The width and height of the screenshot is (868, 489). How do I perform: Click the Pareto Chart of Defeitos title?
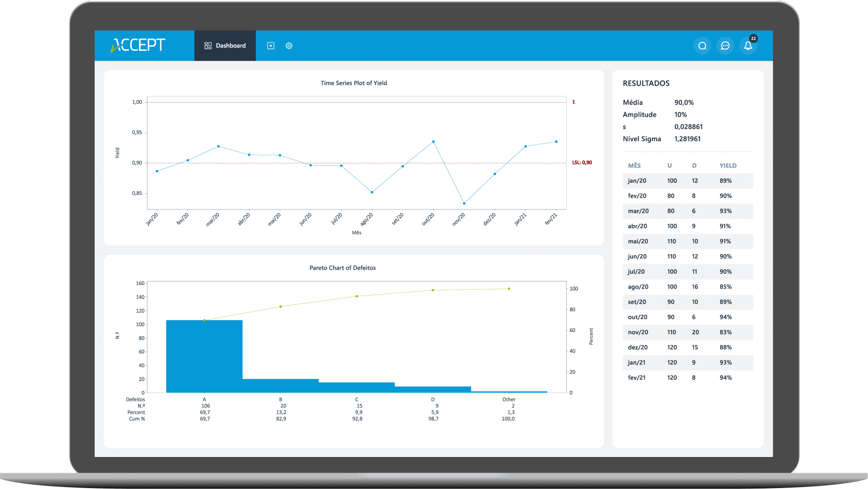pos(342,268)
